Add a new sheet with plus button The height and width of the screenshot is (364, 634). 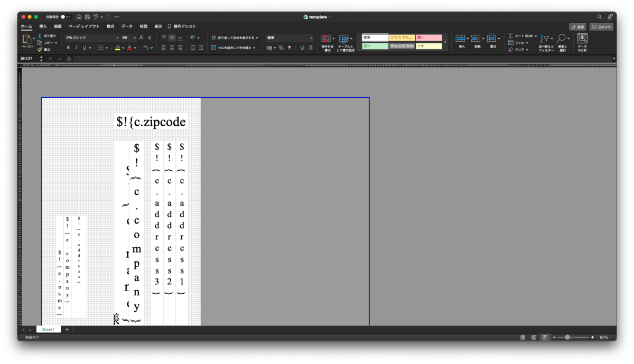(x=67, y=330)
